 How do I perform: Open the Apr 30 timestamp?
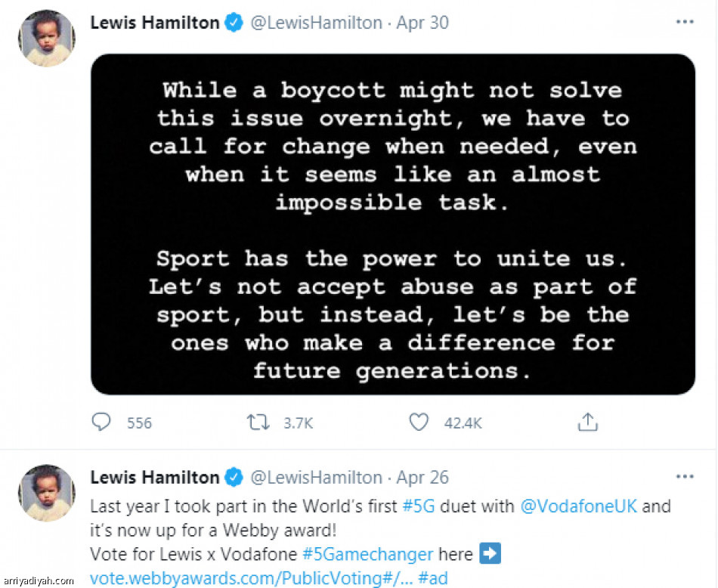[422, 23]
